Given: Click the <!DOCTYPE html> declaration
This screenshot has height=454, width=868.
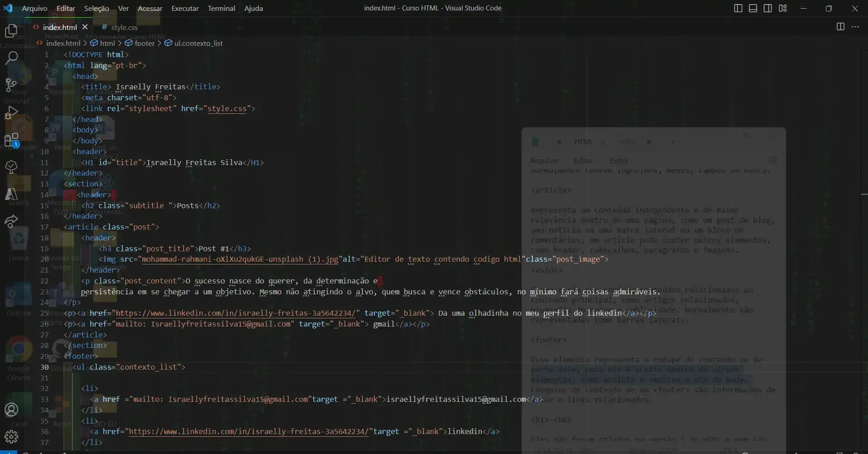Looking at the screenshot, I should click(96, 54).
